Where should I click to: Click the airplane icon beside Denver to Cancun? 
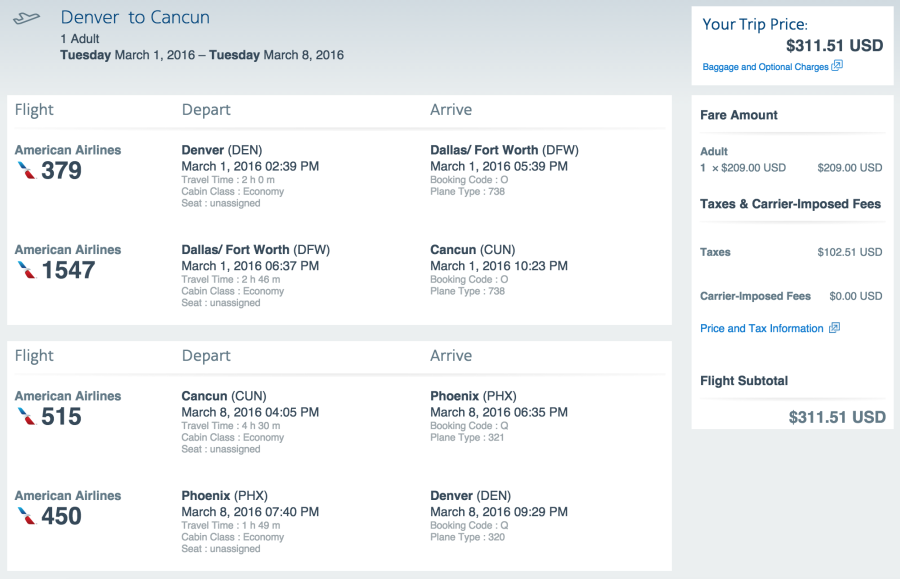28,18
